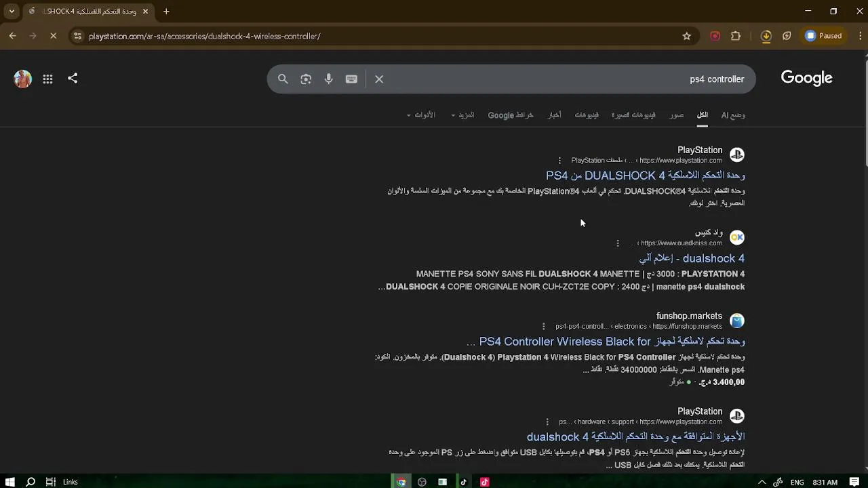View site information icon in address bar
Screen dimensions: 868x488
pyautogui.click(x=77, y=36)
